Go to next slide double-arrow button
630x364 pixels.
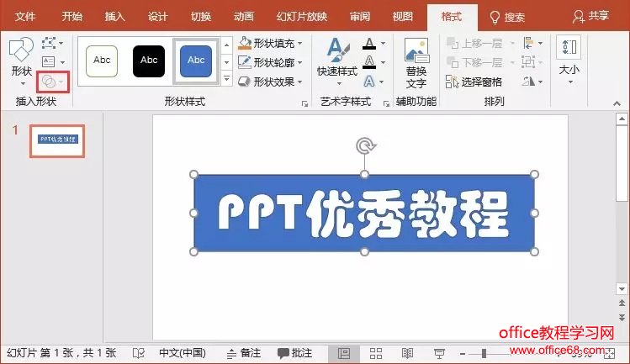coord(622,317)
